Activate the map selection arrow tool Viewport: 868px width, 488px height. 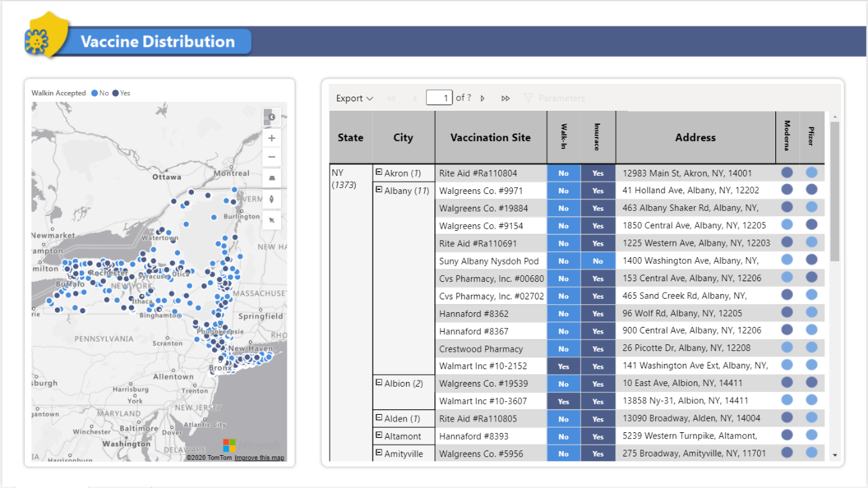(271, 219)
